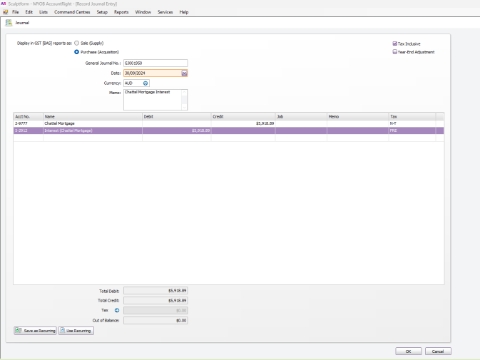
Task: Click the Acct No. column header
Action: click(x=28, y=116)
